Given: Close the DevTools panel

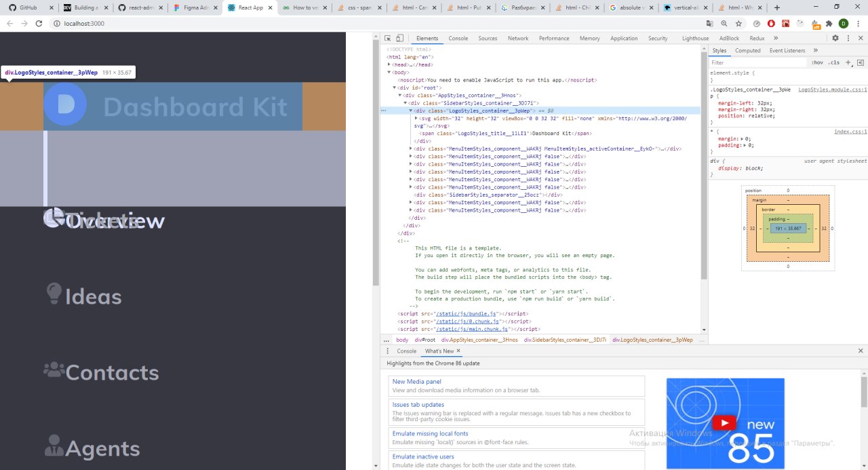Looking at the screenshot, I should pos(860,38).
